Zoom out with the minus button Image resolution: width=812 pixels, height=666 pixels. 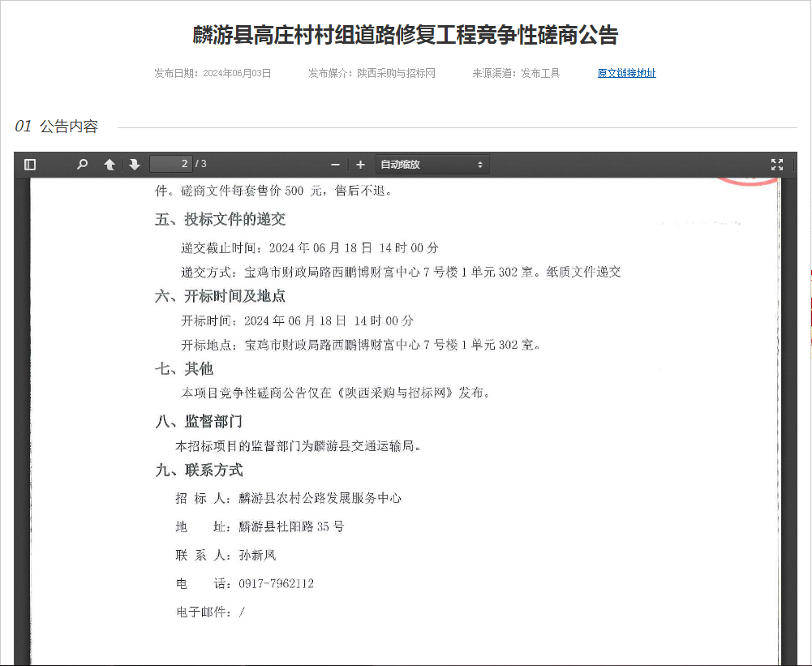[x=336, y=165]
